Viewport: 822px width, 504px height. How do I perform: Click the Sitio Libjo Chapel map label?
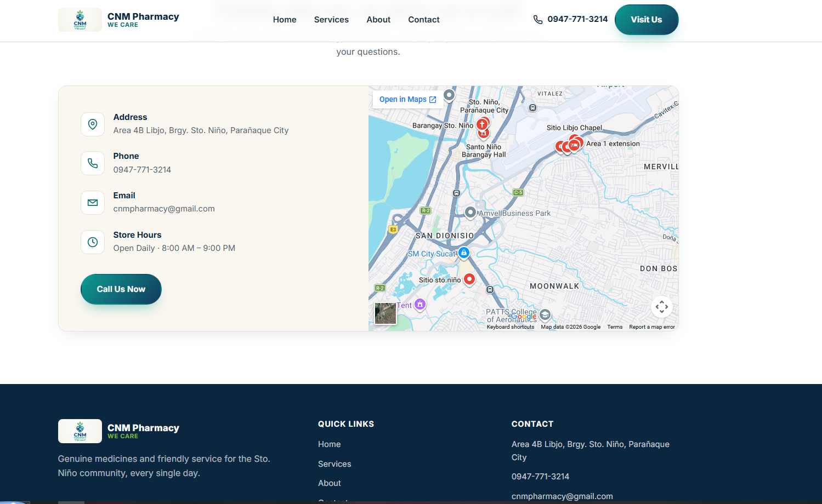coord(574,128)
